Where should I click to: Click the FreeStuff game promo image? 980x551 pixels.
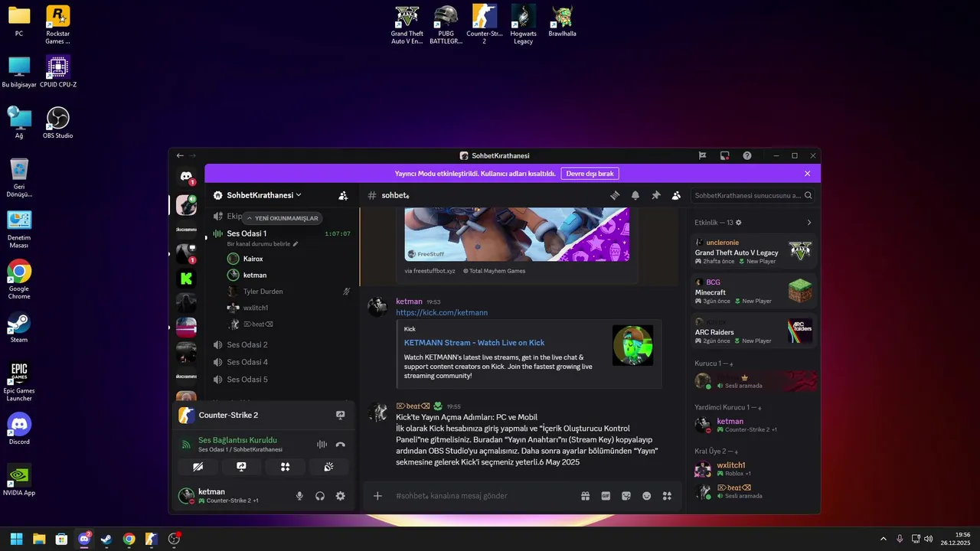[x=517, y=235]
